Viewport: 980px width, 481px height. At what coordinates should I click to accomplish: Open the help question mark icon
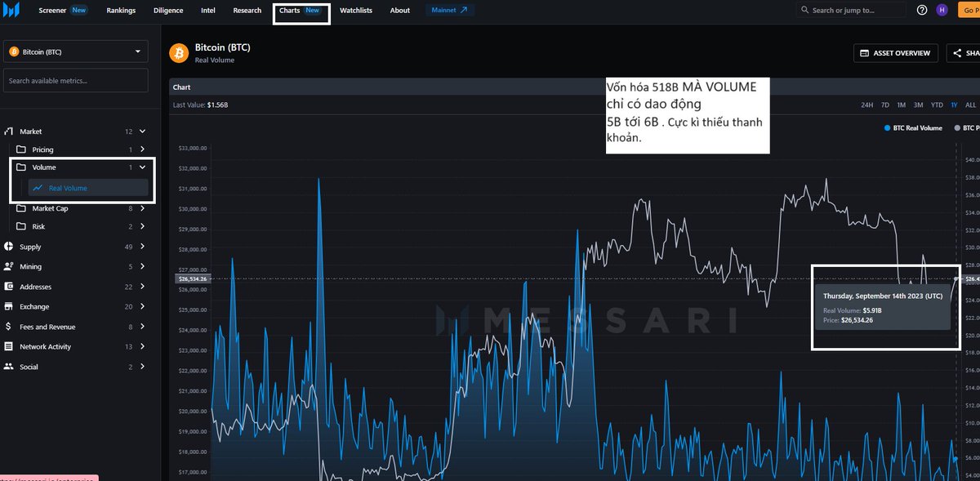coord(922,10)
